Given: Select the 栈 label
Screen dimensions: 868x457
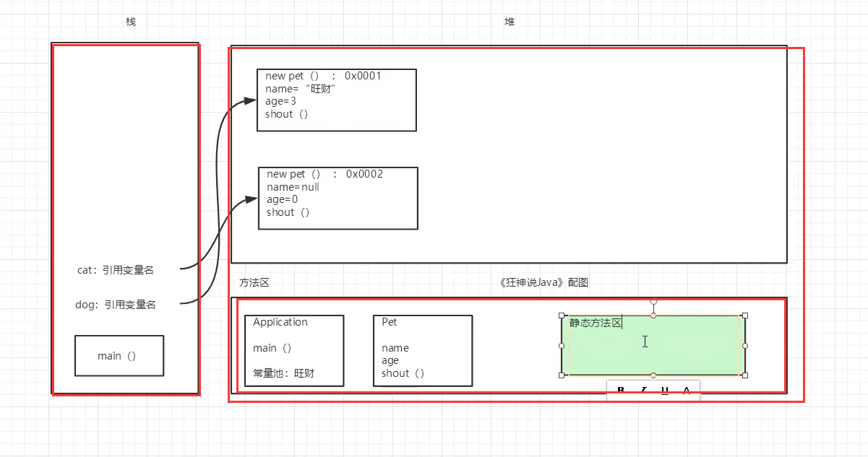Looking at the screenshot, I should [131, 22].
